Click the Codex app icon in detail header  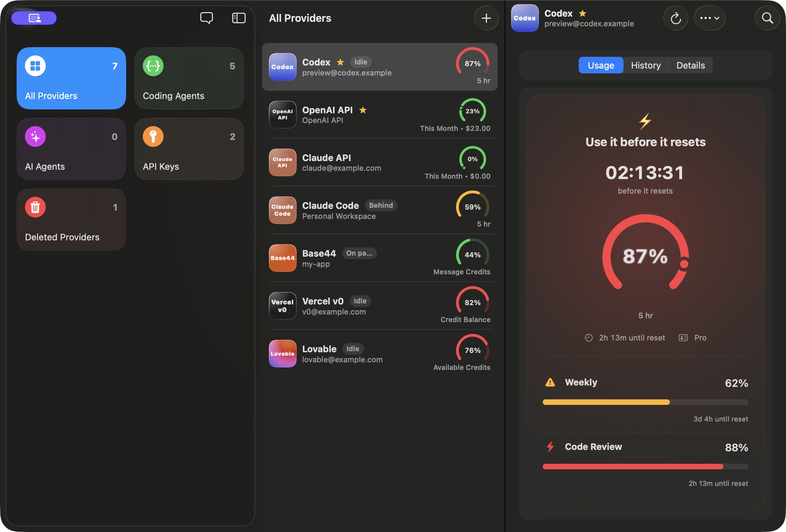click(x=525, y=18)
